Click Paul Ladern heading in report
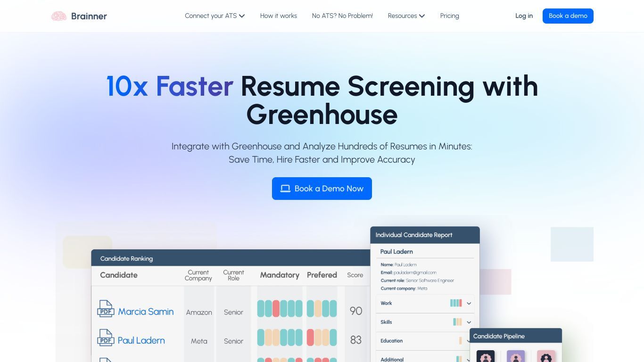The image size is (644, 362). click(x=396, y=252)
